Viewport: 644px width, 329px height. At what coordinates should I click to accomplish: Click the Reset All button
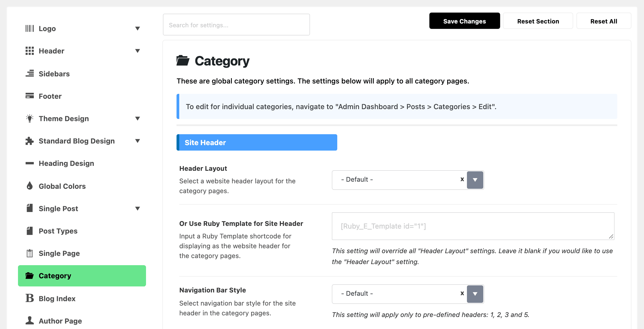[604, 21]
